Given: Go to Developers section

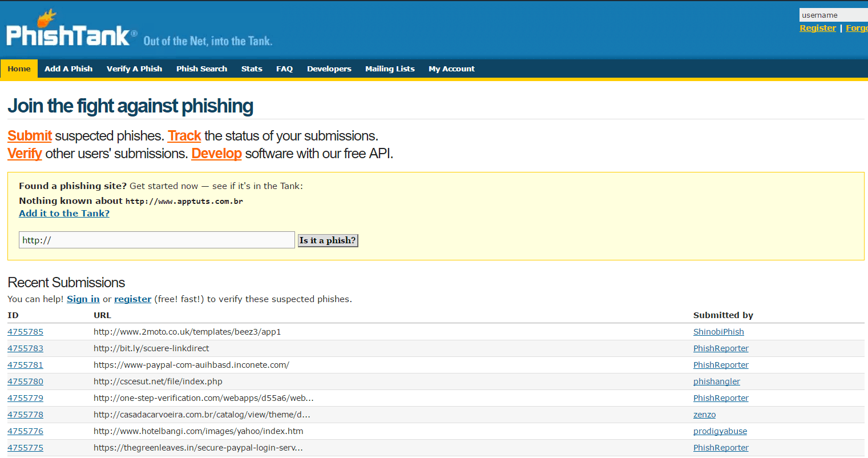Looking at the screenshot, I should coord(329,69).
